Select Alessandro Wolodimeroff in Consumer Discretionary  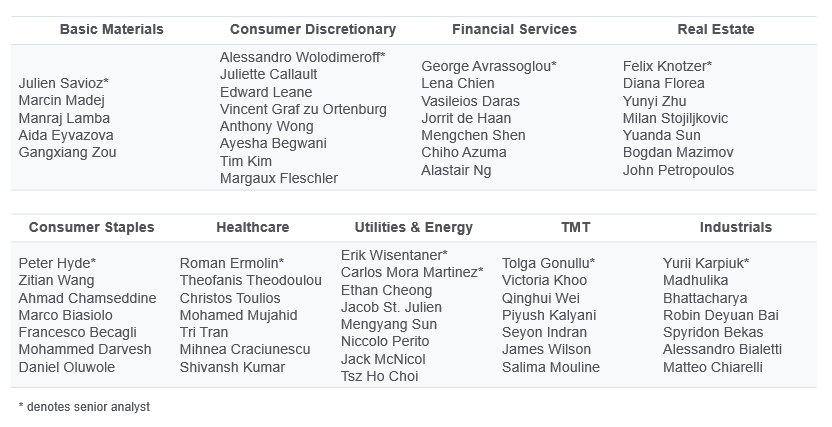click(x=302, y=57)
